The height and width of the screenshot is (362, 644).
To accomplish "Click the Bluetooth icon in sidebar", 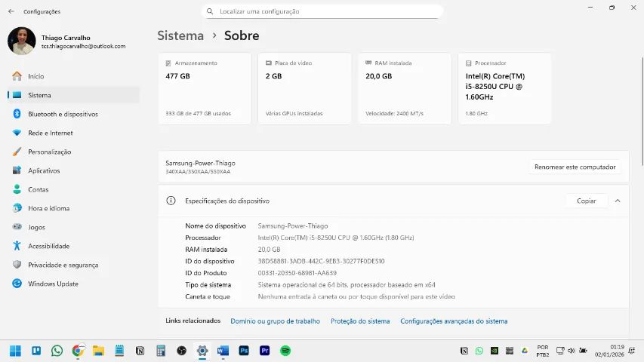I will point(17,114).
